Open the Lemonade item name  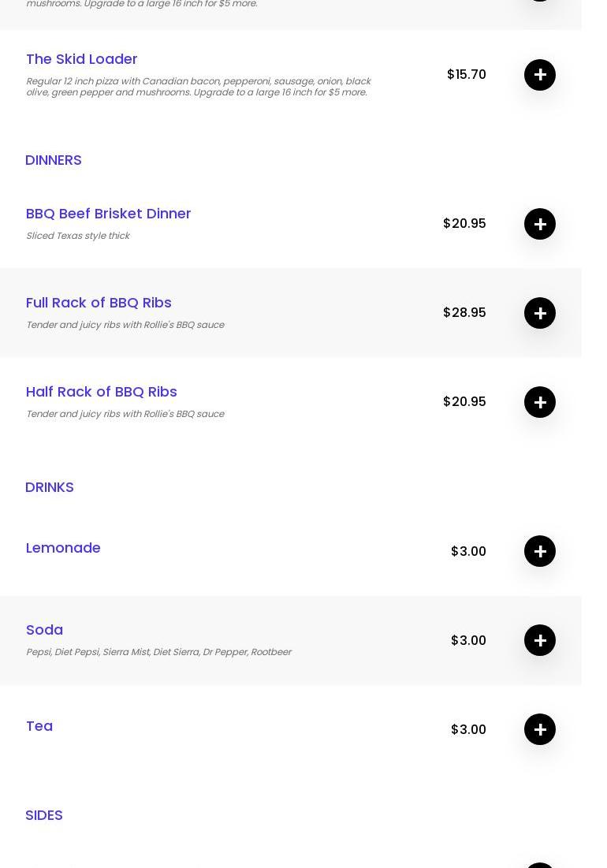pyautogui.click(x=63, y=548)
